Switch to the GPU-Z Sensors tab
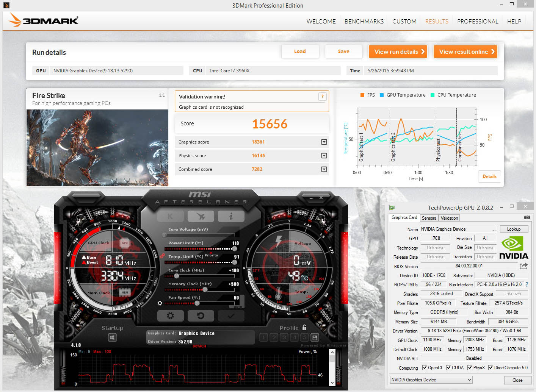 (429, 218)
